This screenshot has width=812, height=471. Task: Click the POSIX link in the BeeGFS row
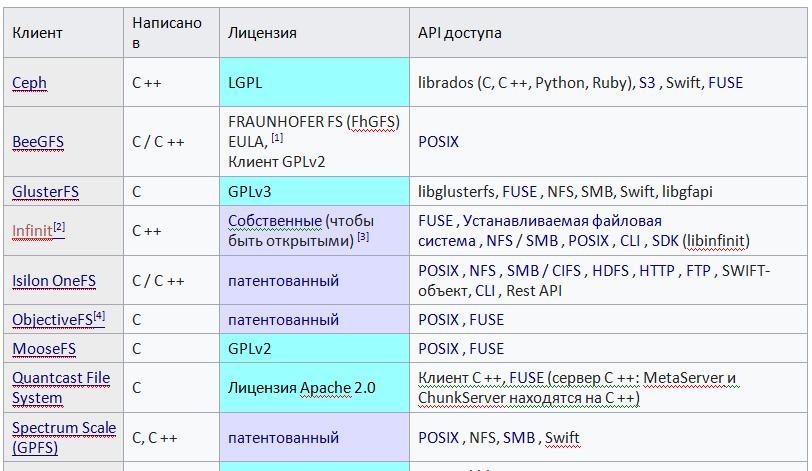click(438, 142)
